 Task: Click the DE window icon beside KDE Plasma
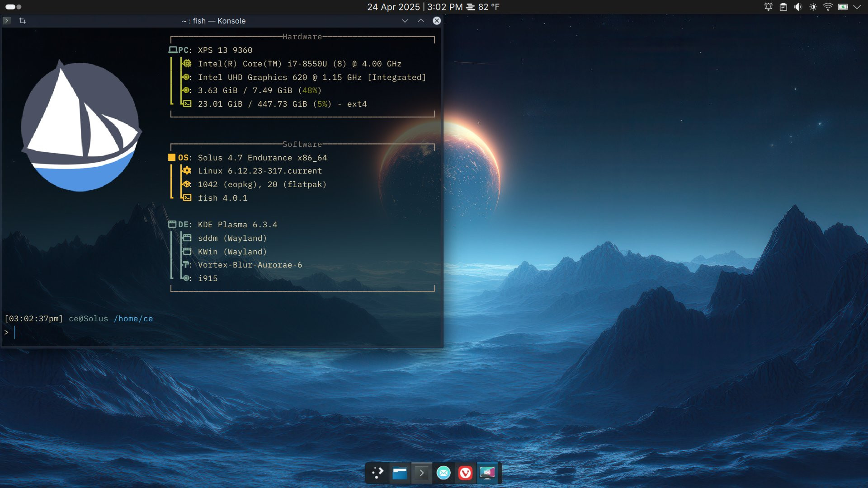pos(172,224)
